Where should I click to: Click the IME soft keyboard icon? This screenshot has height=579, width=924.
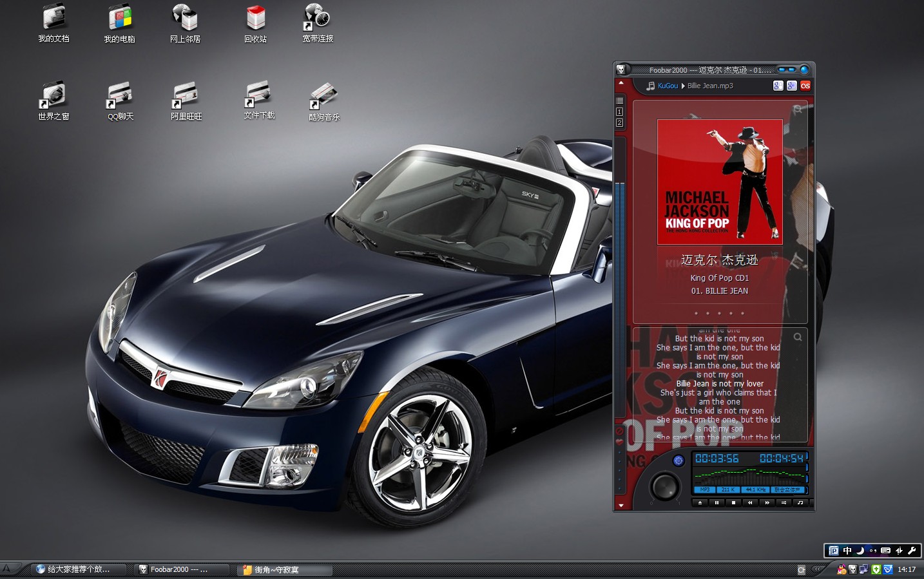[x=886, y=551]
